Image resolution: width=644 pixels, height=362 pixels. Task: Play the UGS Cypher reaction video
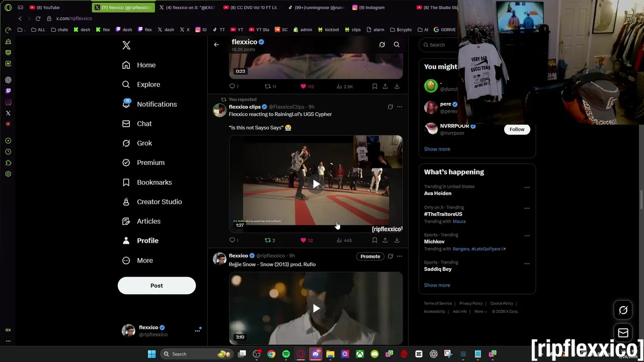tap(315, 184)
